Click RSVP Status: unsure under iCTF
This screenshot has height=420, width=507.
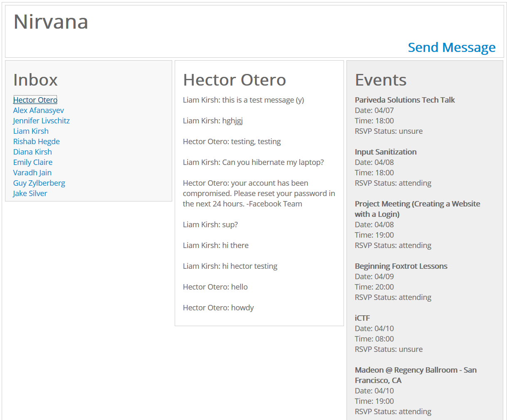388,349
